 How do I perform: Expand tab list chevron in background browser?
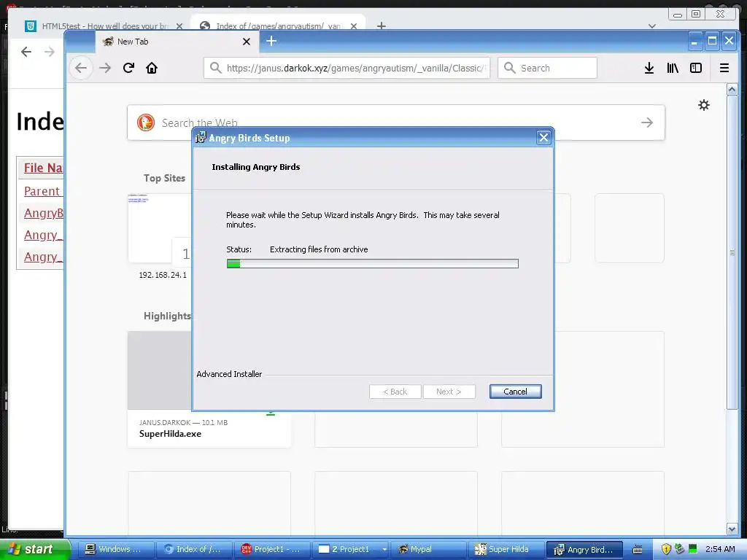[x=651, y=26]
